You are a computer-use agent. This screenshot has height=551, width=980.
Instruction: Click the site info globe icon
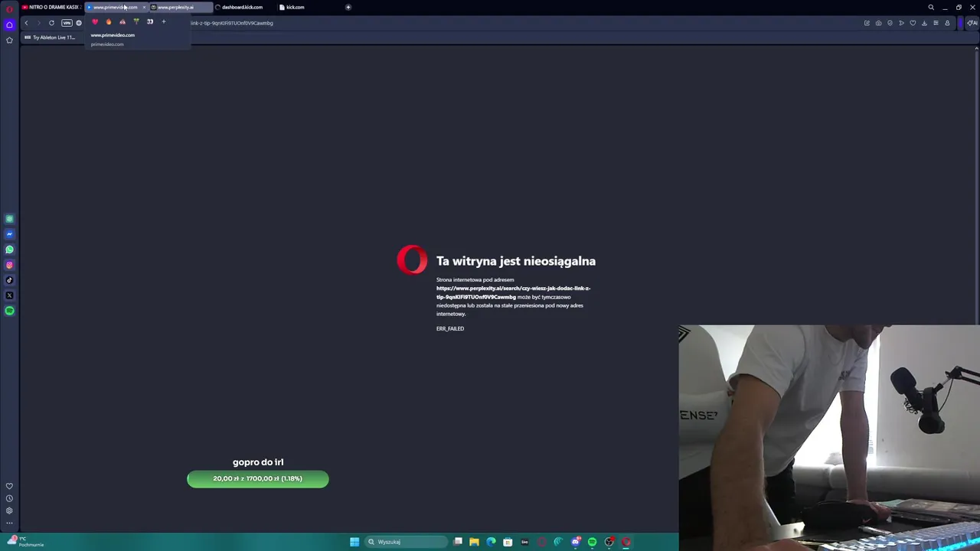pos(79,23)
